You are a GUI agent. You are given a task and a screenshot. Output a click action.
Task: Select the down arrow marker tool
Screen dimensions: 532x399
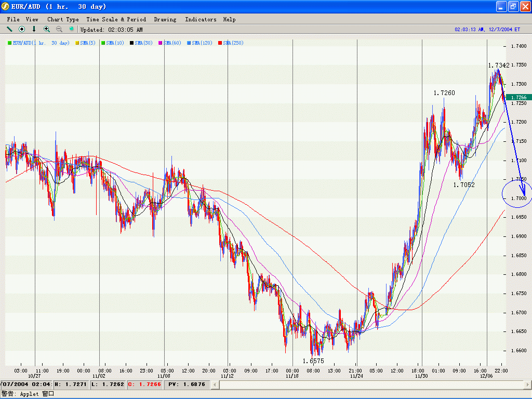pos(34,29)
